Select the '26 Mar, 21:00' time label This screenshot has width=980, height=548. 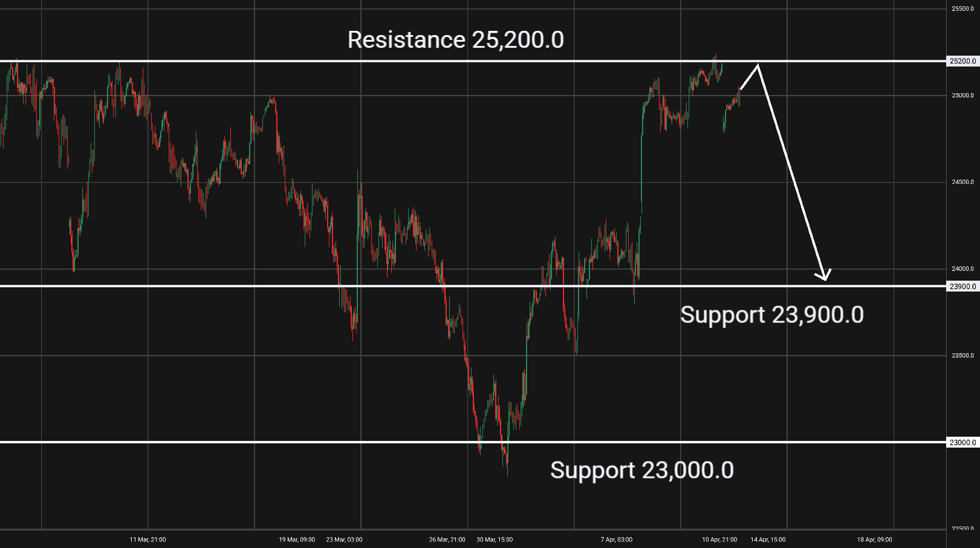[447, 540]
